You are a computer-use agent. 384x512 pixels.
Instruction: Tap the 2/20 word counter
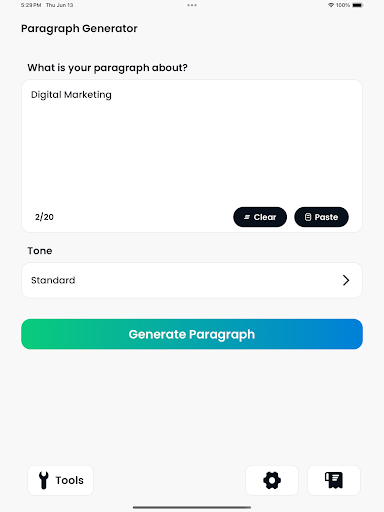44,217
